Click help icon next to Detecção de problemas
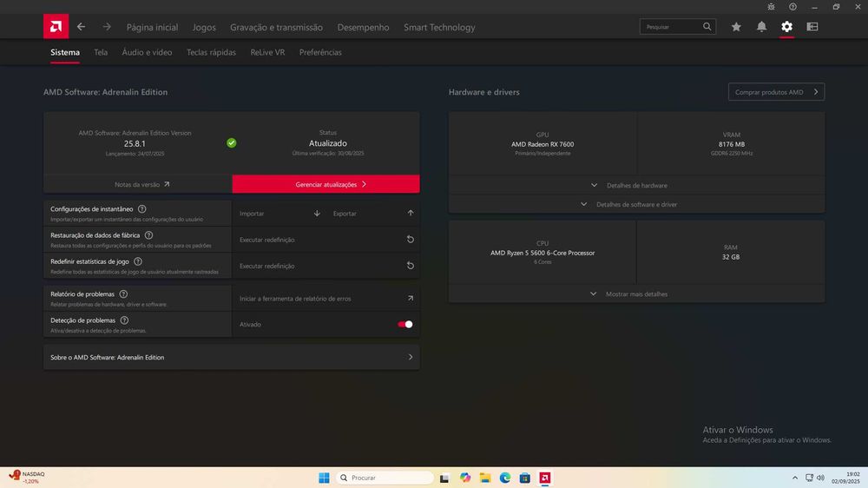Screen dimensions: 868x488 [124, 320]
